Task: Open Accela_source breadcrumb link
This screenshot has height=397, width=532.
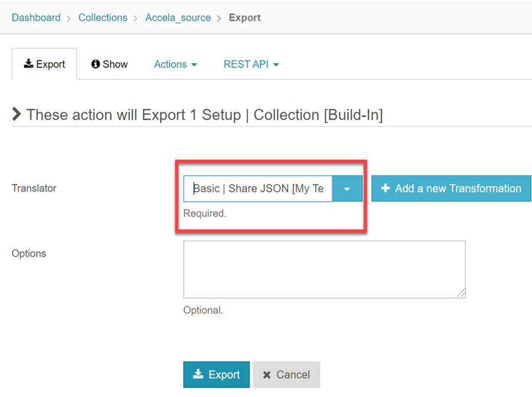Action: coord(178,18)
